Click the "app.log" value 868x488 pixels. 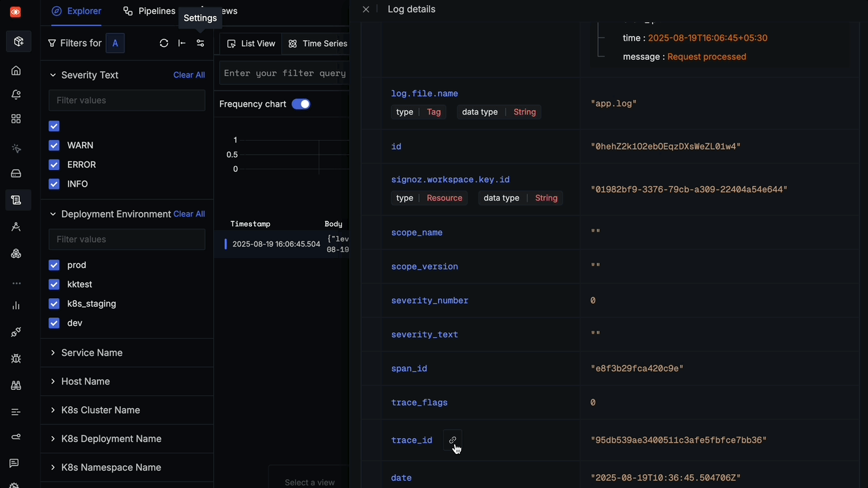(x=614, y=104)
